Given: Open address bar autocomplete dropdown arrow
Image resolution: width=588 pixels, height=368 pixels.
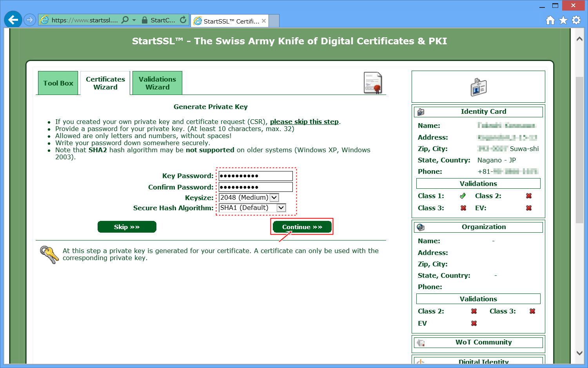Looking at the screenshot, I should (x=134, y=20).
